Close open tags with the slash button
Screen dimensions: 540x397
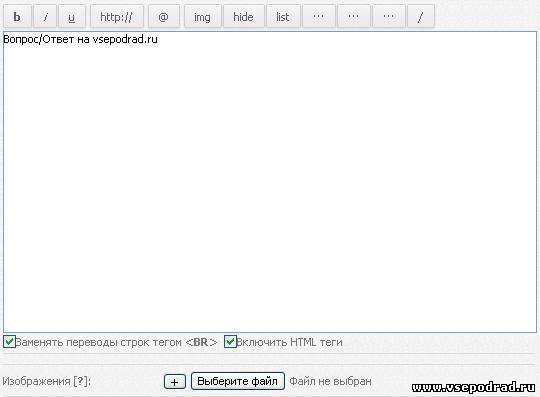pyautogui.click(x=420, y=17)
